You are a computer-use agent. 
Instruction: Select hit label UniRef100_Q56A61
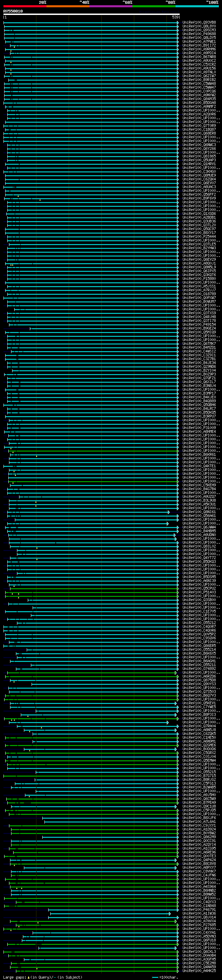point(199,516)
